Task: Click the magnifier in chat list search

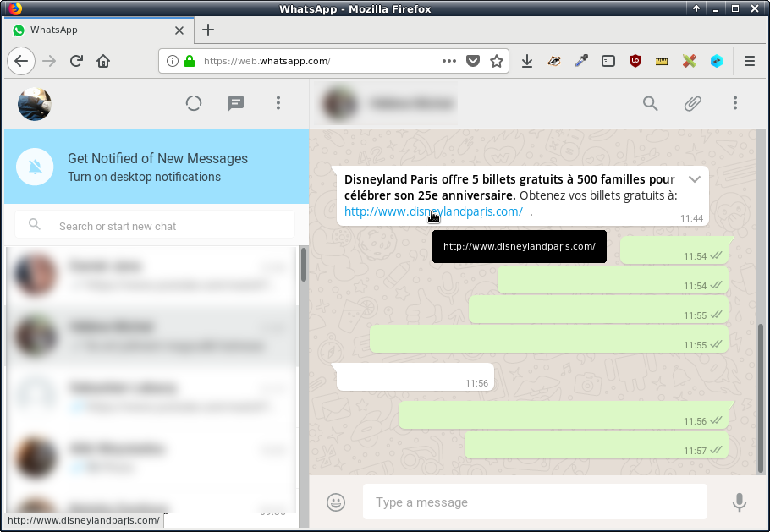Action: (x=35, y=224)
